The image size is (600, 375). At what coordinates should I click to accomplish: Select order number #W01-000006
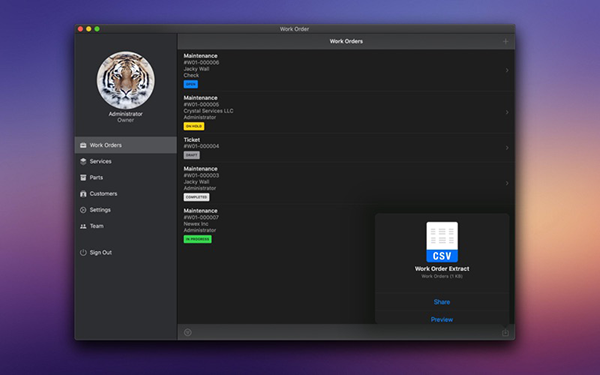pyautogui.click(x=201, y=62)
